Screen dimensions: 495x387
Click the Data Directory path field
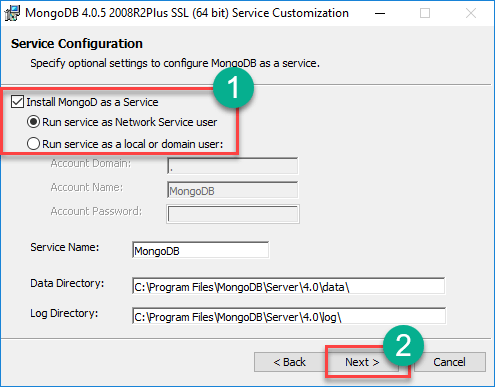[x=288, y=286]
